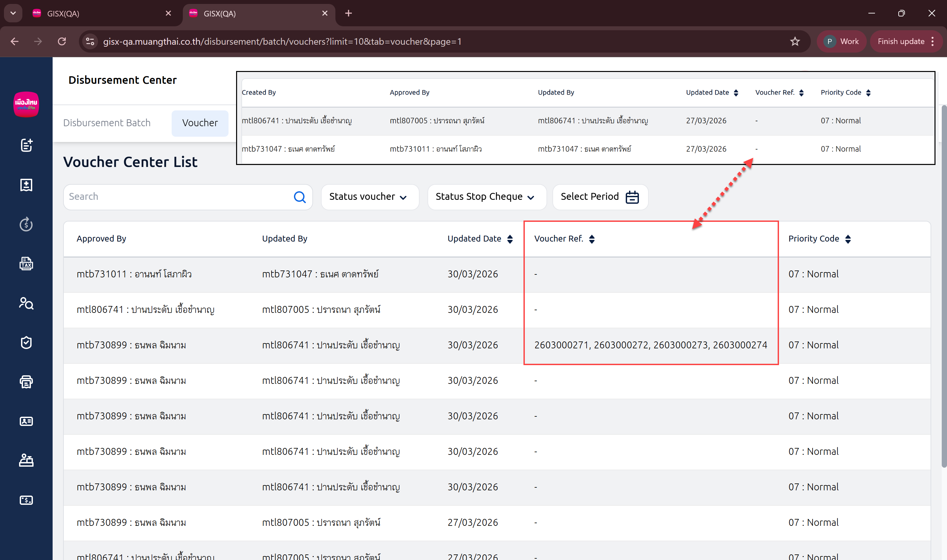This screenshot has width=947, height=560.
Task: Sort by Priority Code column
Action: point(848,239)
